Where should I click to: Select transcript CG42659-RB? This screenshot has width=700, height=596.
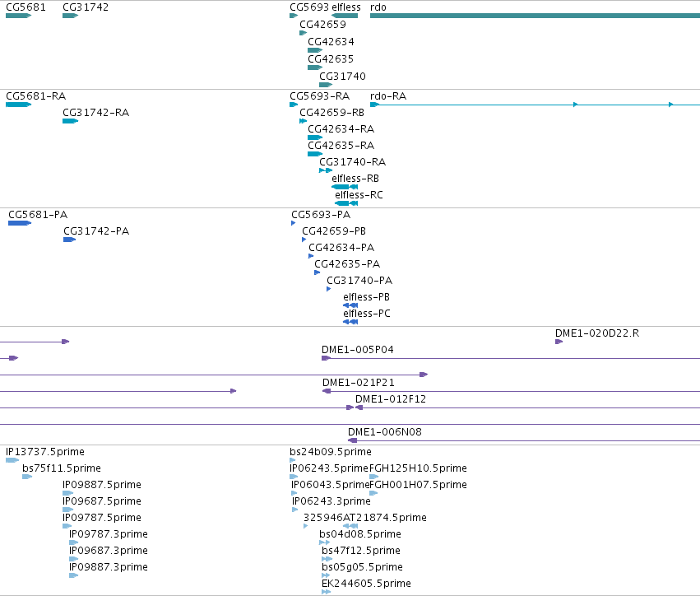[331, 113]
